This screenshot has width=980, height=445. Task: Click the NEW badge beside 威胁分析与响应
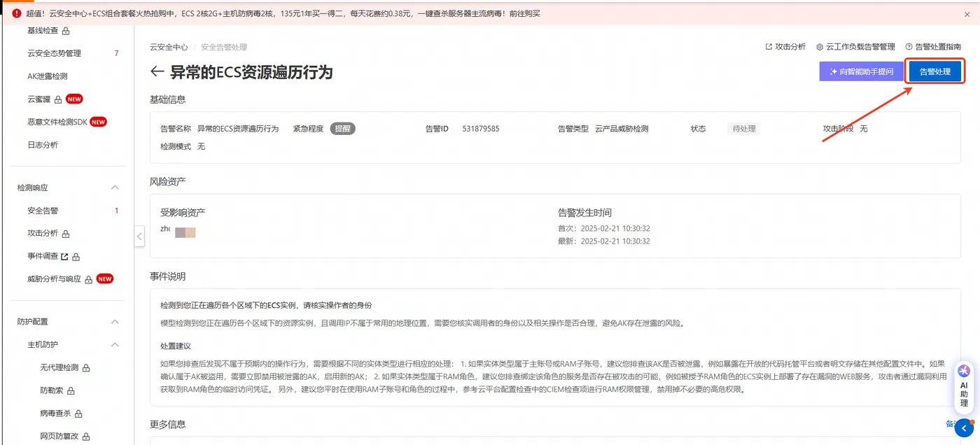104,278
